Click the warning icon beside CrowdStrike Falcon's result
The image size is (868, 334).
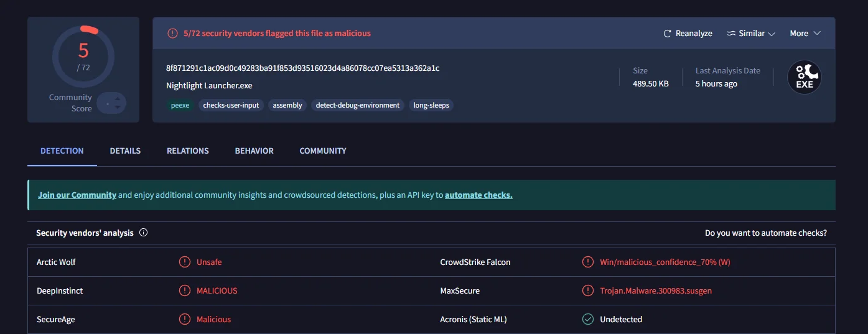(587, 262)
